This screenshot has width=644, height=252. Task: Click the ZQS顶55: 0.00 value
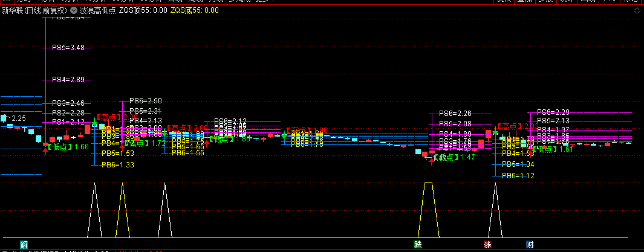[x=143, y=10]
